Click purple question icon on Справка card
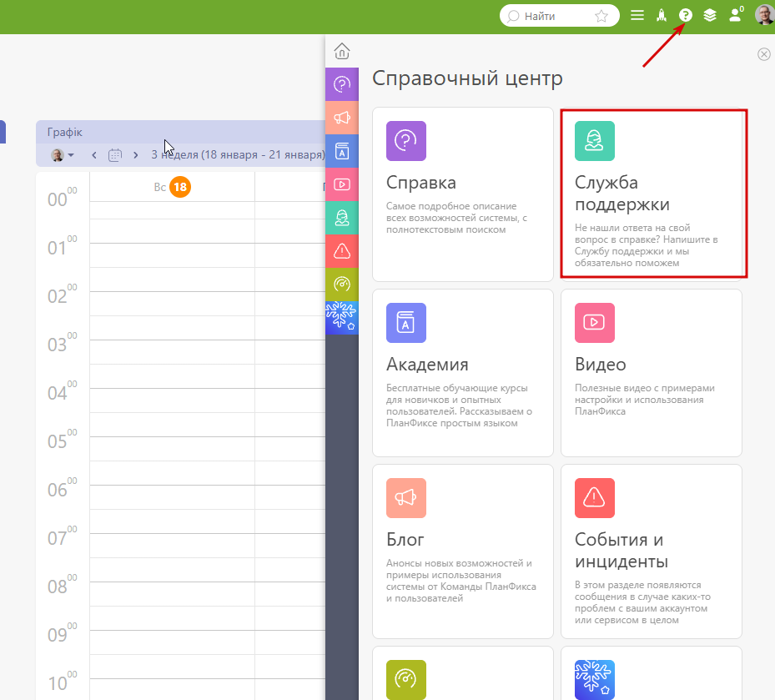 tap(405, 141)
